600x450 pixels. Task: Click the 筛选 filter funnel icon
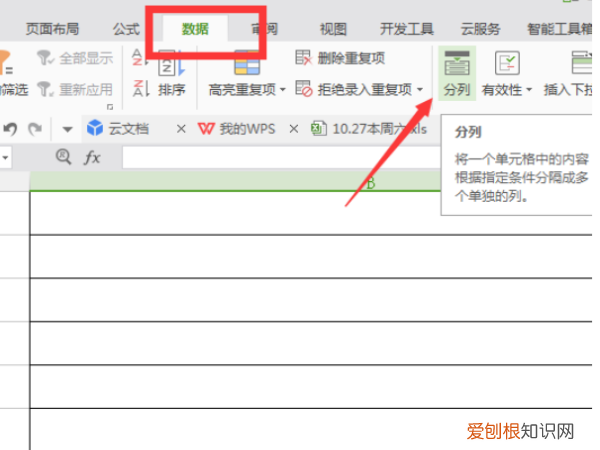(7, 64)
